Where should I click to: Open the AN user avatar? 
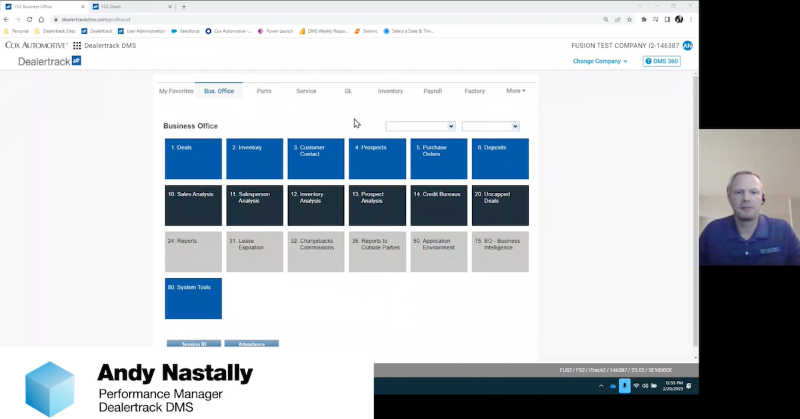[x=687, y=45]
